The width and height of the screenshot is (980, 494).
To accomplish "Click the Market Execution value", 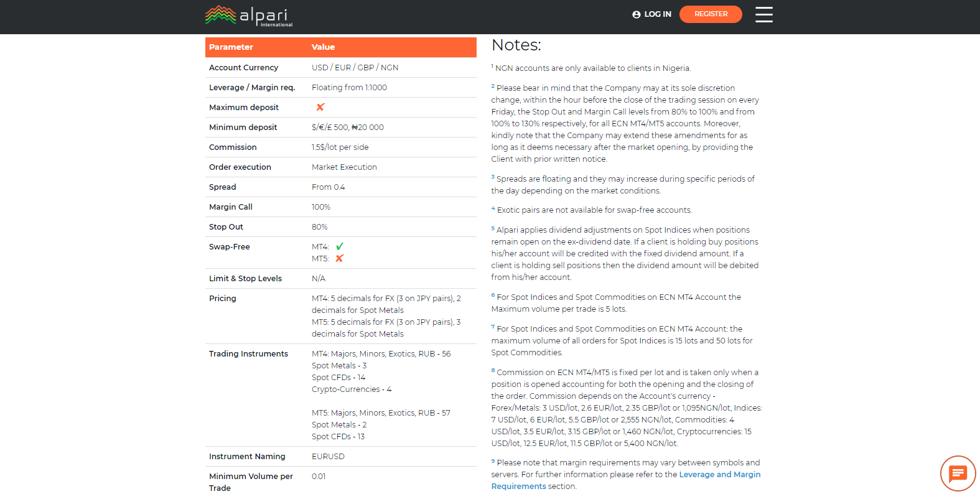I will tap(344, 167).
